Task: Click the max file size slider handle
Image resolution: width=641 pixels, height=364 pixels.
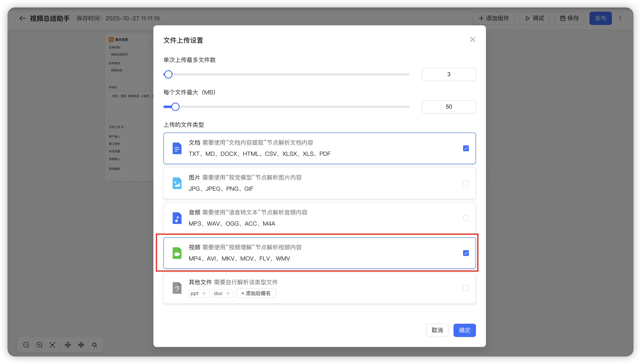Action: pyautogui.click(x=175, y=107)
